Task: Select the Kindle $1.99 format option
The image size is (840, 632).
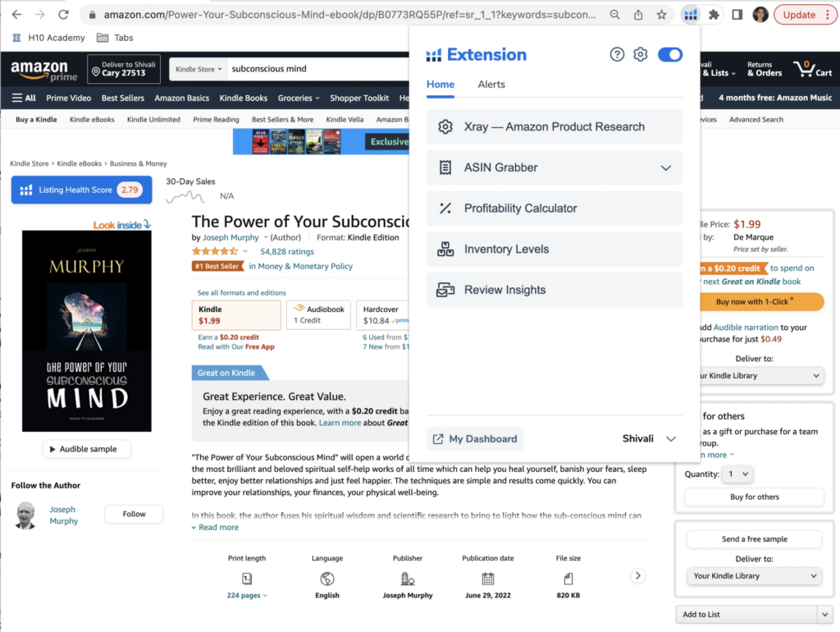Action: (236, 314)
